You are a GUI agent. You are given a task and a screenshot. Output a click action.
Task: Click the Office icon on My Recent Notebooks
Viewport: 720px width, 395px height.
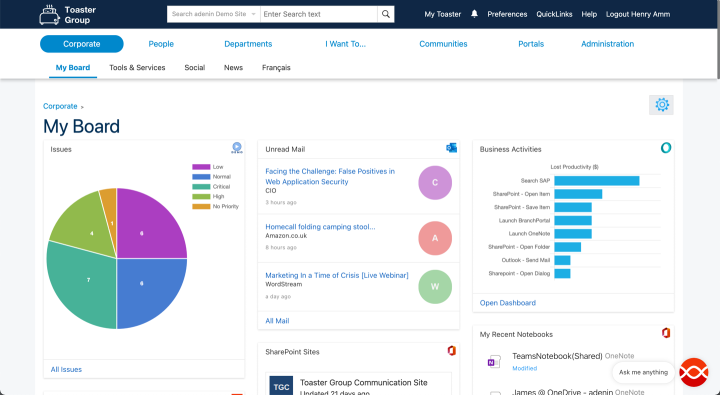pyautogui.click(x=666, y=333)
